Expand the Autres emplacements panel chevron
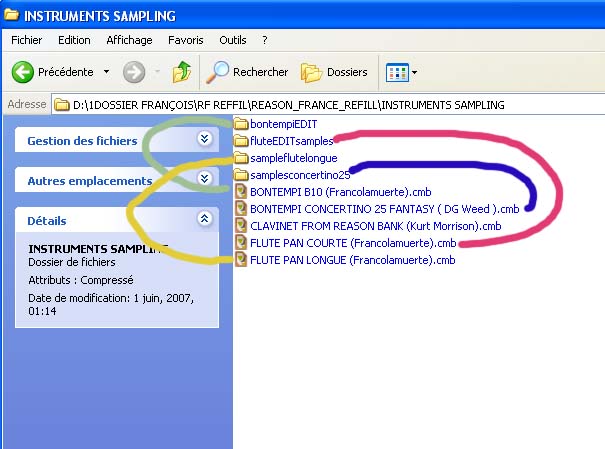The height and width of the screenshot is (449, 605). 204,178
